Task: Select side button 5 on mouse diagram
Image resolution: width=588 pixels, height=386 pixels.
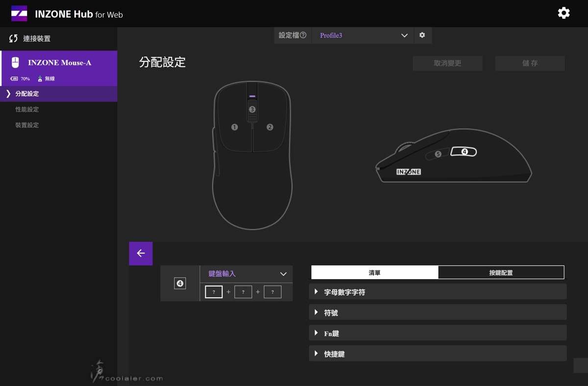Action: point(438,154)
